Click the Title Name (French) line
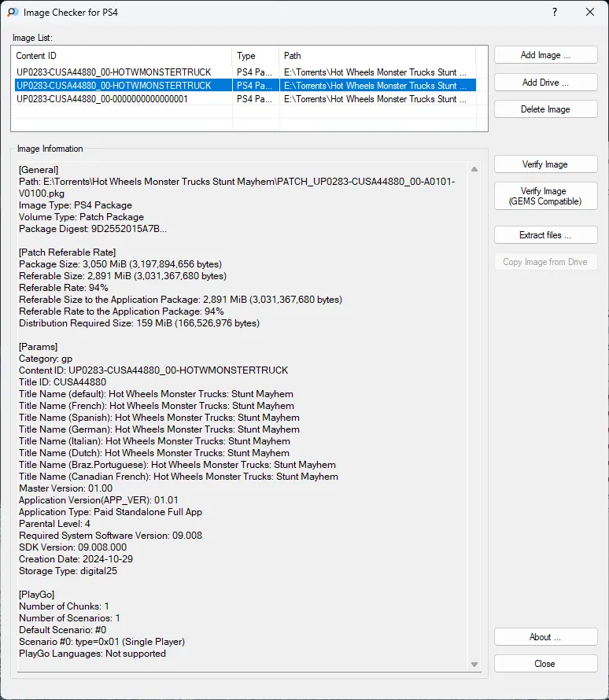The height and width of the screenshot is (700, 609). pyautogui.click(x=157, y=406)
